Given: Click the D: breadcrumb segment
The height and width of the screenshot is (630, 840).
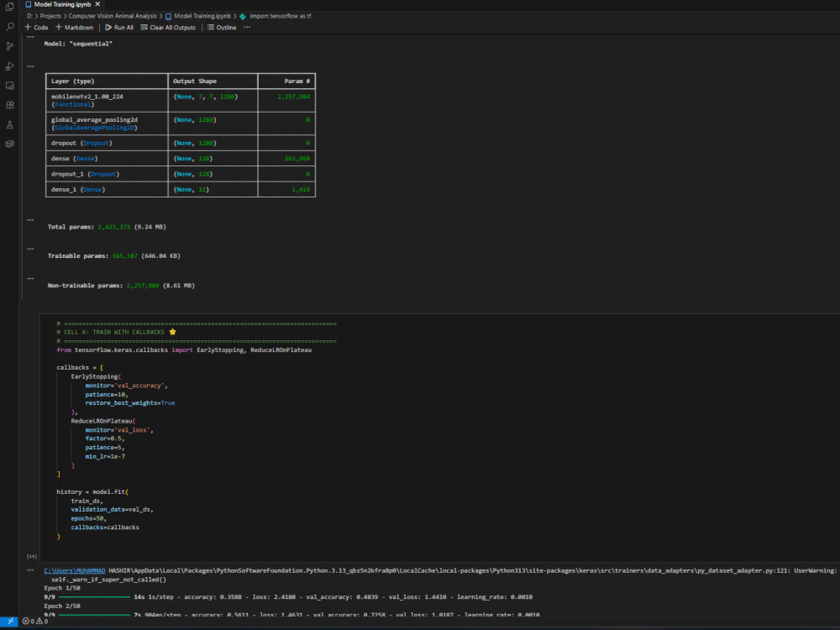Looking at the screenshot, I should (x=30, y=16).
